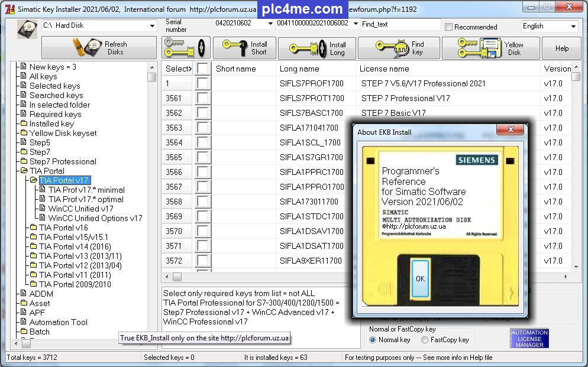Image resolution: width=588 pixels, height=367 pixels.
Task: Select the FastCopy key radio option
Action: click(x=425, y=340)
